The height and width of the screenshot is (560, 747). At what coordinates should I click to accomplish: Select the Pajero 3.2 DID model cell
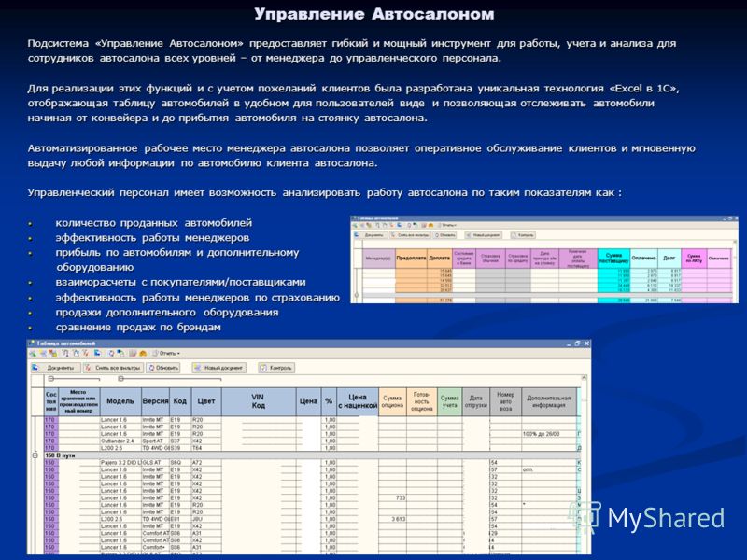point(120,462)
